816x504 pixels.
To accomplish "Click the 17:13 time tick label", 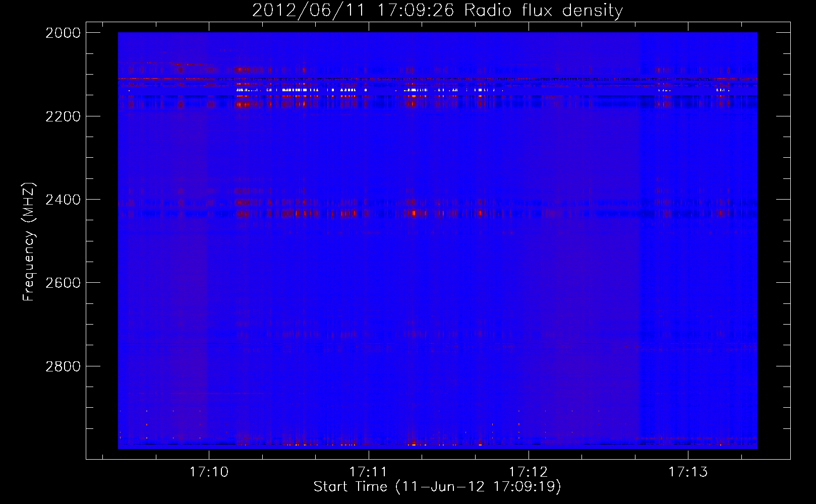I will click(x=688, y=472).
